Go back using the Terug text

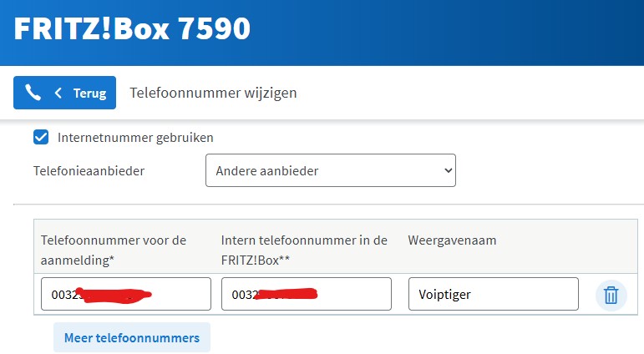point(89,93)
